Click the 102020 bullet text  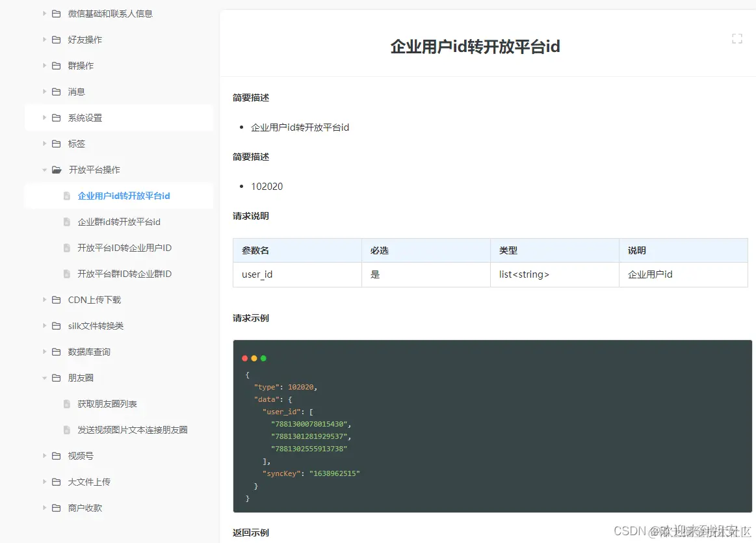(267, 187)
